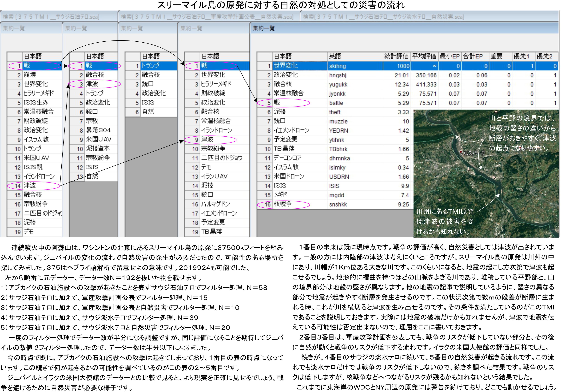Click the active 集約一覧 panel title

pyautogui.click(x=264, y=28)
